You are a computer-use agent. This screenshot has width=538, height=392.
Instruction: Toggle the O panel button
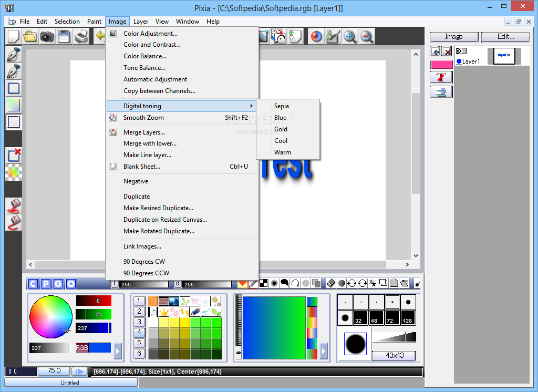pyautogui.click(x=71, y=284)
